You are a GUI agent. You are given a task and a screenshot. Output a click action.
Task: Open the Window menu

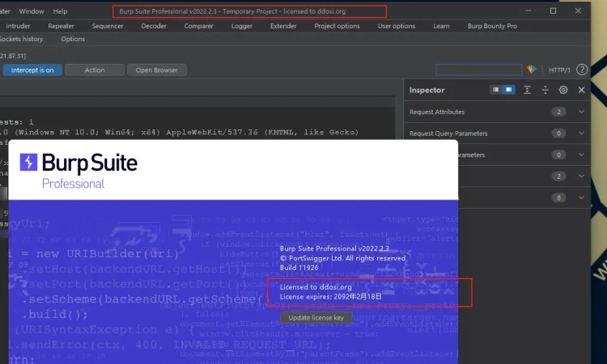(x=32, y=11)
